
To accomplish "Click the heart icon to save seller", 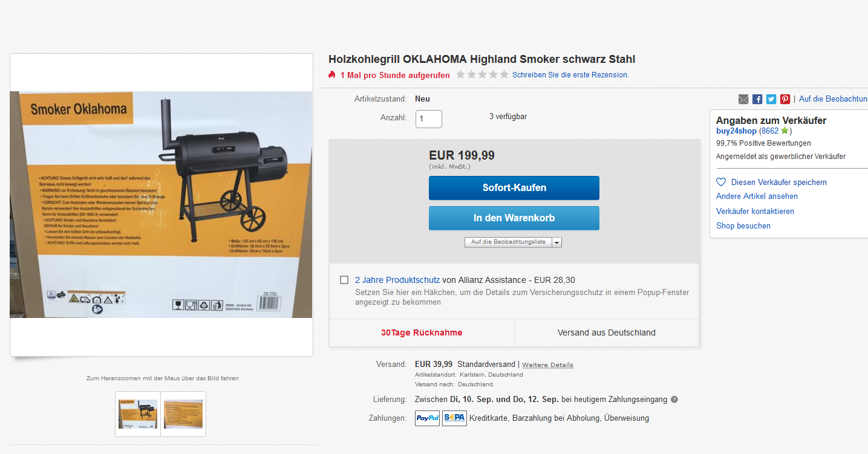I will point(721,182).
